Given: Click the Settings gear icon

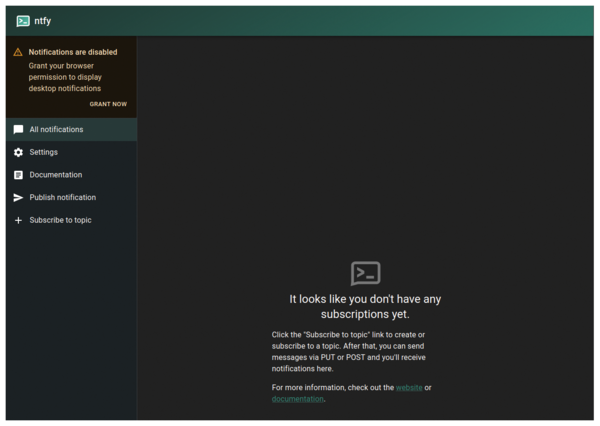Looking at the screenshot, I should point(18,152).
